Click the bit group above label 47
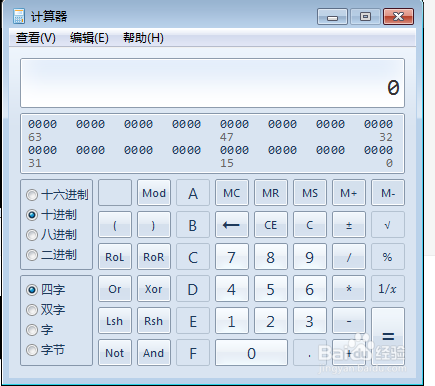 (234, 124)
